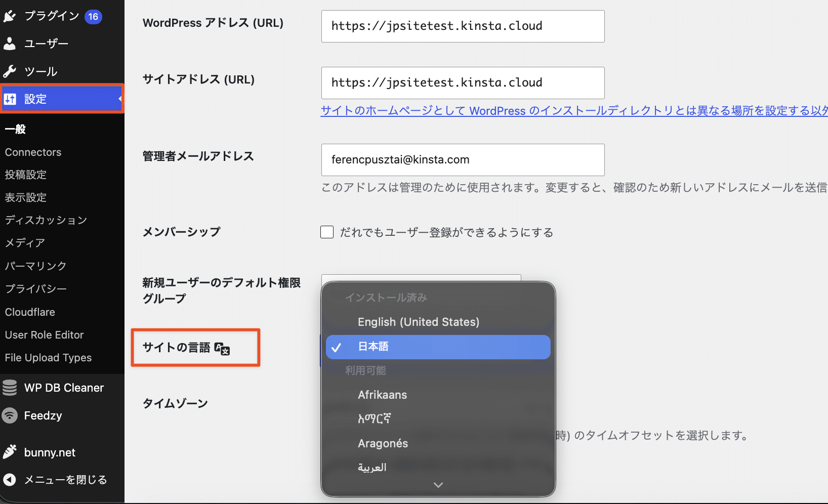Enable だれでもユーザー登録ができるようにする checkbox

pyautogui.click(x=327, y=232)
